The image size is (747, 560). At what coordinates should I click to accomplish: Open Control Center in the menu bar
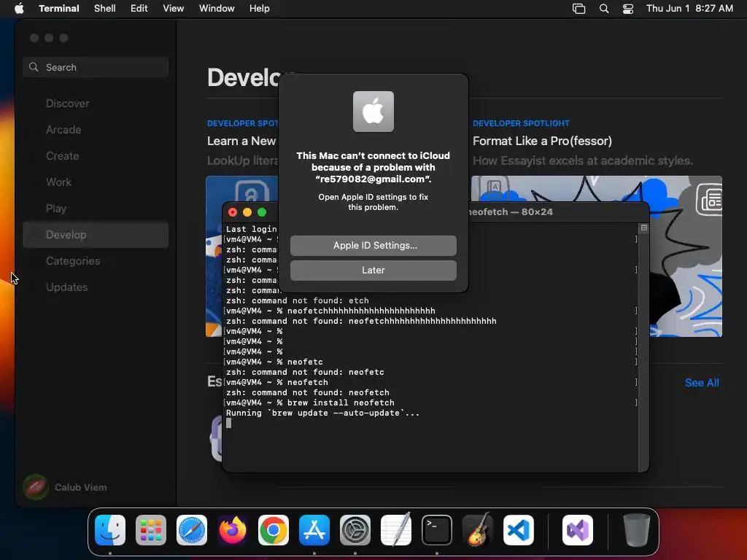click(628, 8)
